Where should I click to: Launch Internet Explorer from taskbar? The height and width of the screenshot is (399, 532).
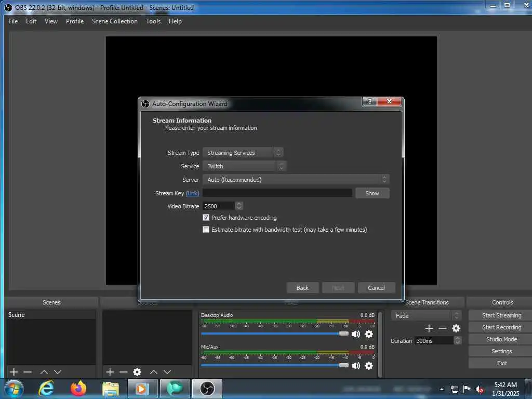[x=46, y=389]
